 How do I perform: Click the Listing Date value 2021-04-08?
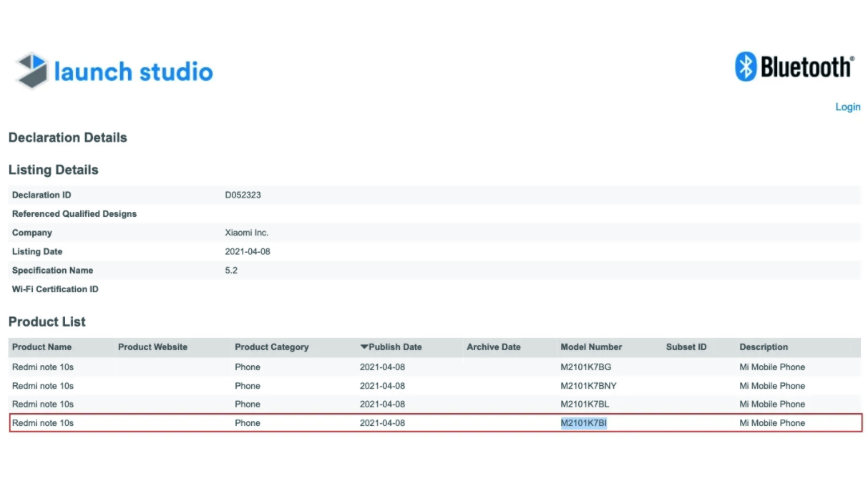coord(248,251)
